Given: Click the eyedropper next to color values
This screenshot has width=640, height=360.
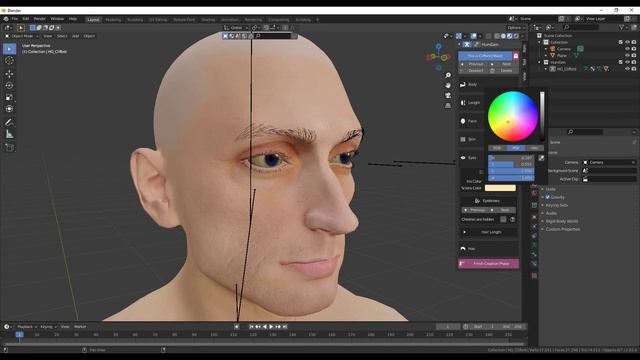Looking at the screenshot, I should point(541,158).
